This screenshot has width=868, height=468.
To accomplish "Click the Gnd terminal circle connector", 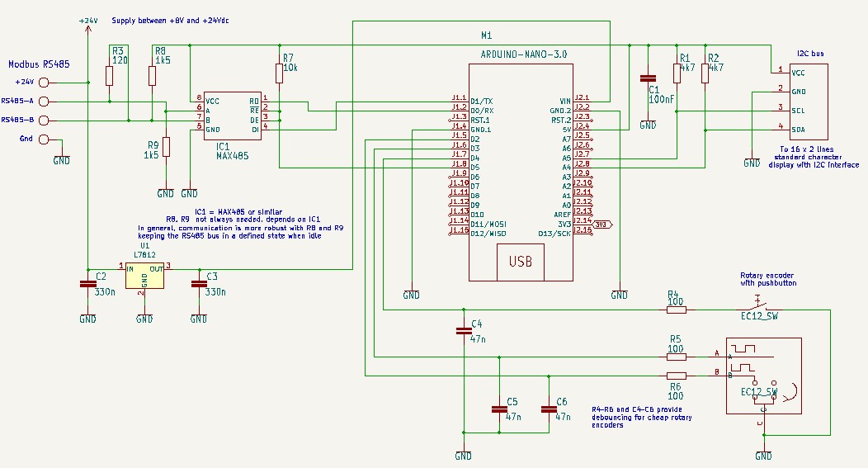I will point(44,139).
